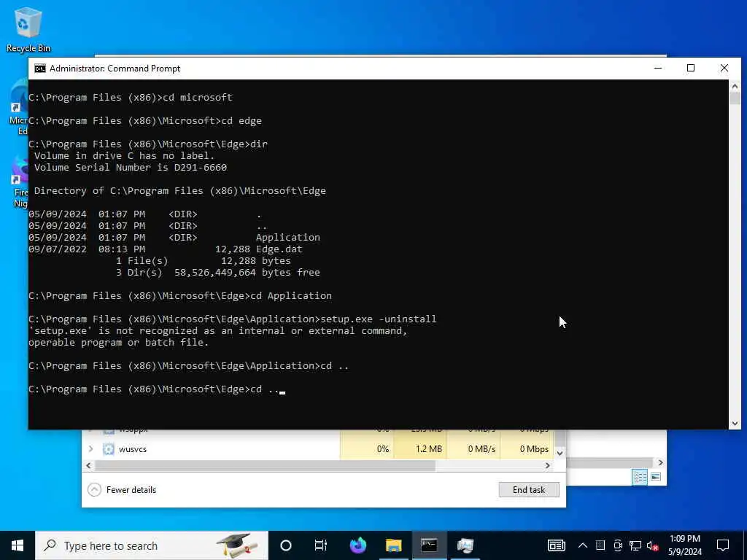Image resolution: width=747 pixels, height=560 pixels.
Task: Open Task View on the taskbar
Action: tap(321, 545)
